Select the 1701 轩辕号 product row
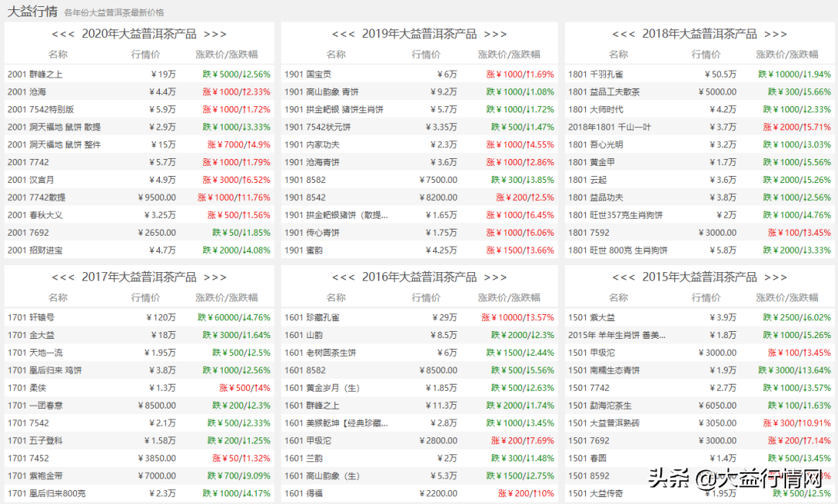Image resolution: width=838 pixels, height=504 pixels. tap(139, 317)
